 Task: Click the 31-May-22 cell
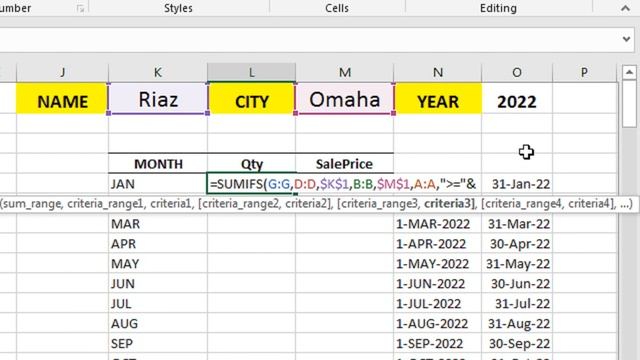(517, 264)
